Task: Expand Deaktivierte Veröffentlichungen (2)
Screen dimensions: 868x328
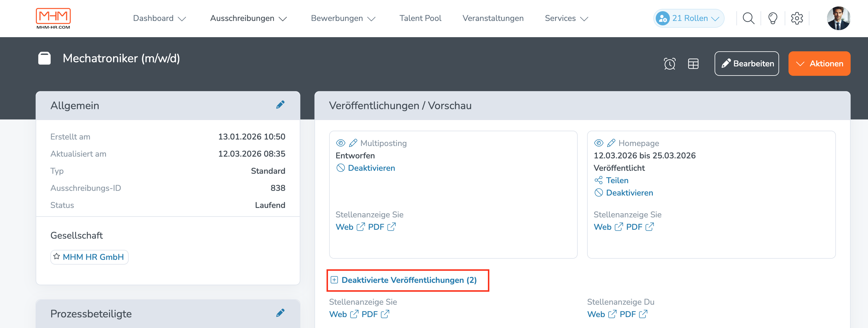Action: click(408, 280)
